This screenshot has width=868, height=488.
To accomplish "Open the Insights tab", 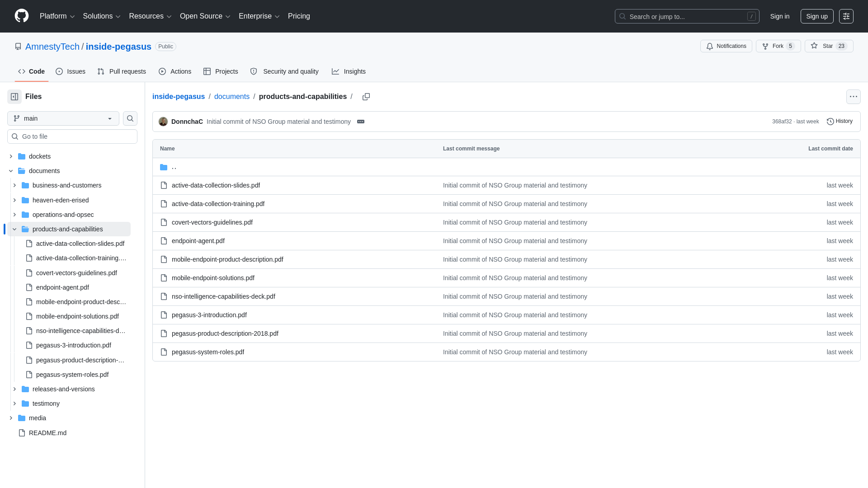I will [349, 71].
